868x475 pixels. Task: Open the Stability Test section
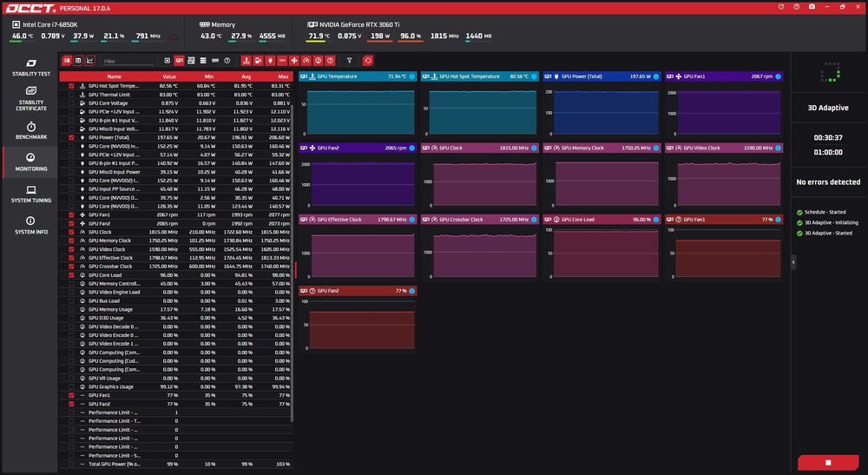click(31, 67)
